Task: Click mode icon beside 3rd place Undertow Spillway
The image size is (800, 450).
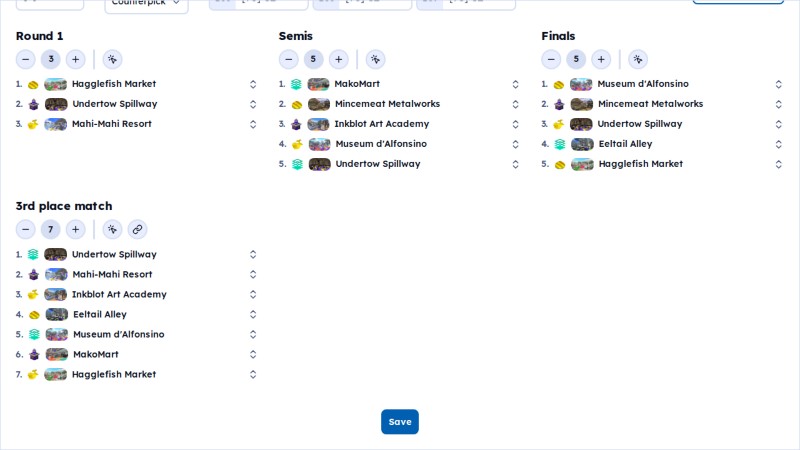Action: coord(33,254)
